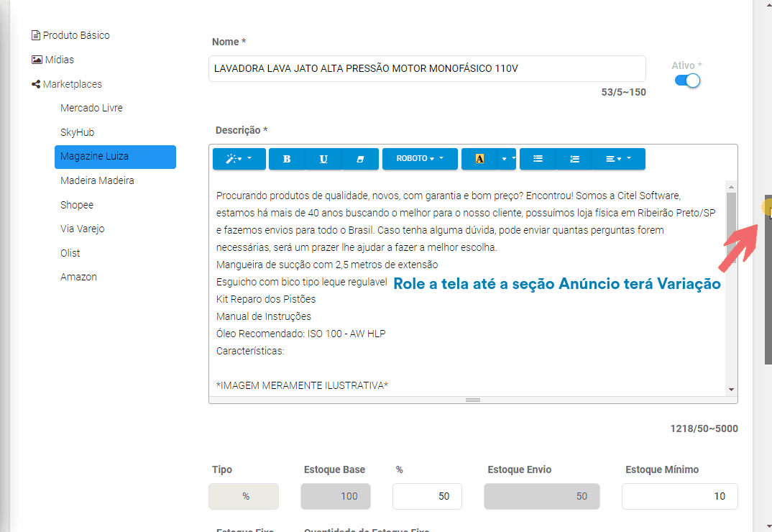Screen dimensions: 772x532
Task: Open the Produto Básico section
Action: (x=70, y=35)
